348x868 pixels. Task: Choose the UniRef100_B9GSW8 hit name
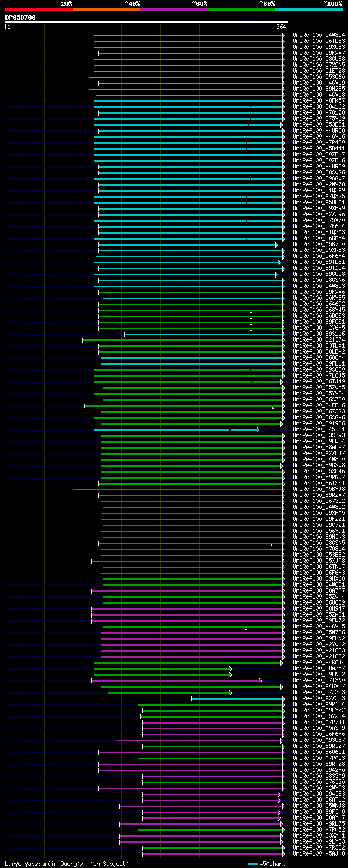[x=319, y=465]
